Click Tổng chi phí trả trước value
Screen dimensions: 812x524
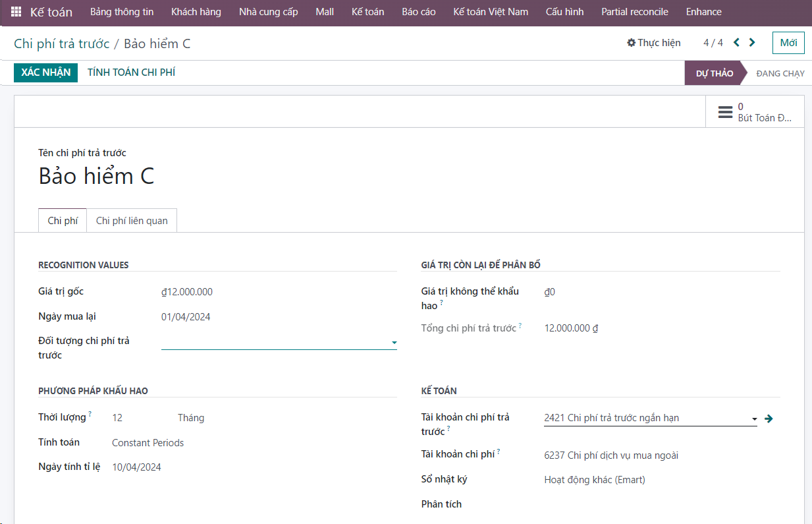pos(571,328)
